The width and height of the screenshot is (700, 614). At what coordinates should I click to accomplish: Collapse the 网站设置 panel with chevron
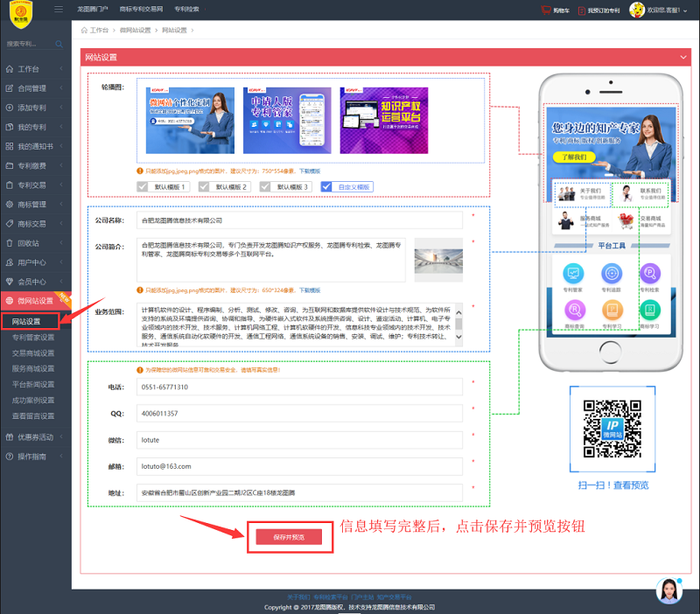(x=683, y=57)
